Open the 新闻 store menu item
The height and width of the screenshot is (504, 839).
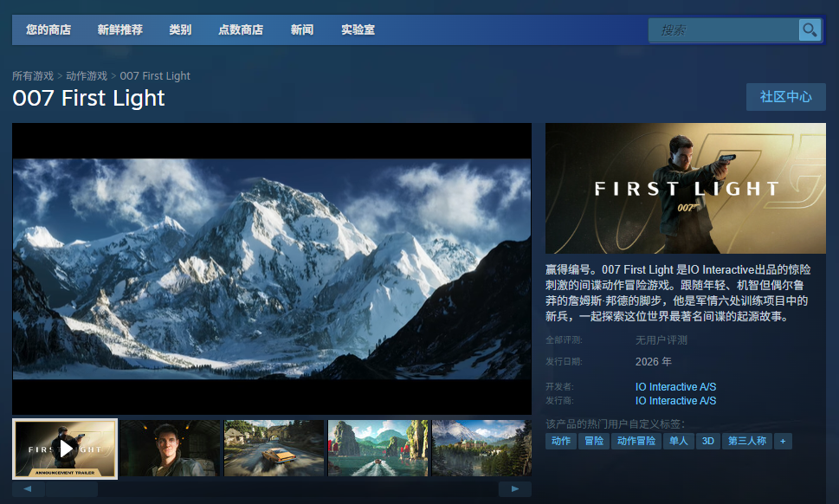pos(302,30)
